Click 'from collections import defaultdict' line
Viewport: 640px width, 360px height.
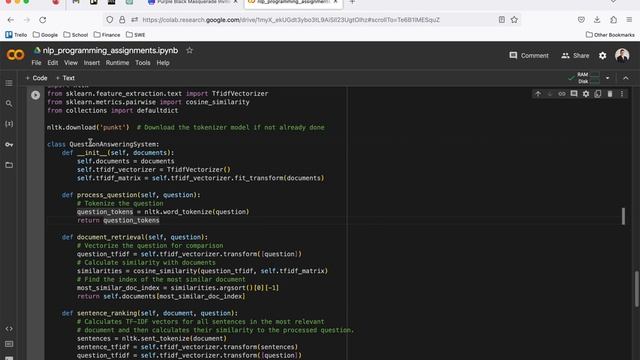click(112, 111)
